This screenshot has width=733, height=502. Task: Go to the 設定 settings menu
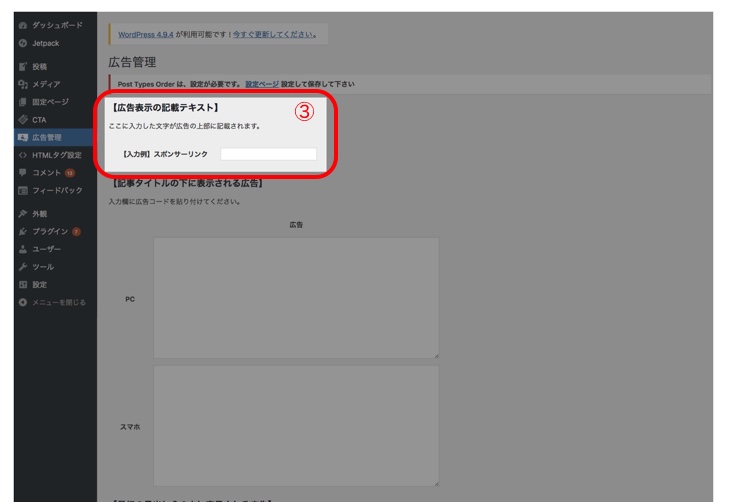pos(39,285)
